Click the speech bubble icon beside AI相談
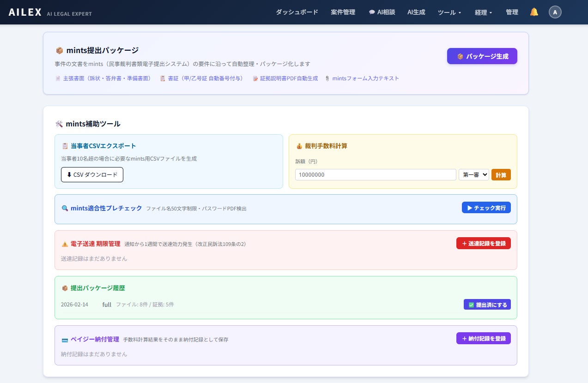The width and height of the screenshot is (588, 383). click(372, 12)
